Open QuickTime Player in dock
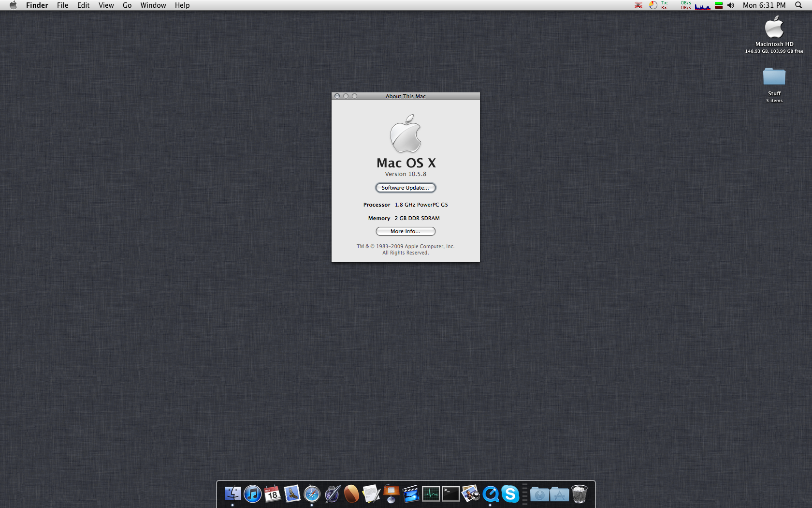The image size is (812, 508). 490,494
